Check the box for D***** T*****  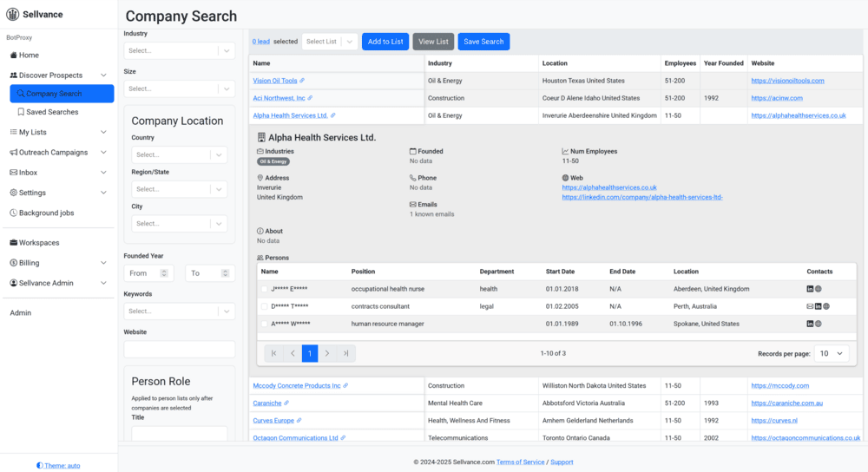(264, 306)
